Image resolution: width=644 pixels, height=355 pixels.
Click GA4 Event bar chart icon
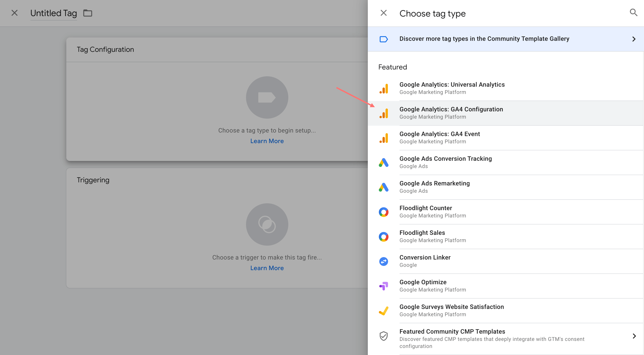tap(384, 138)
